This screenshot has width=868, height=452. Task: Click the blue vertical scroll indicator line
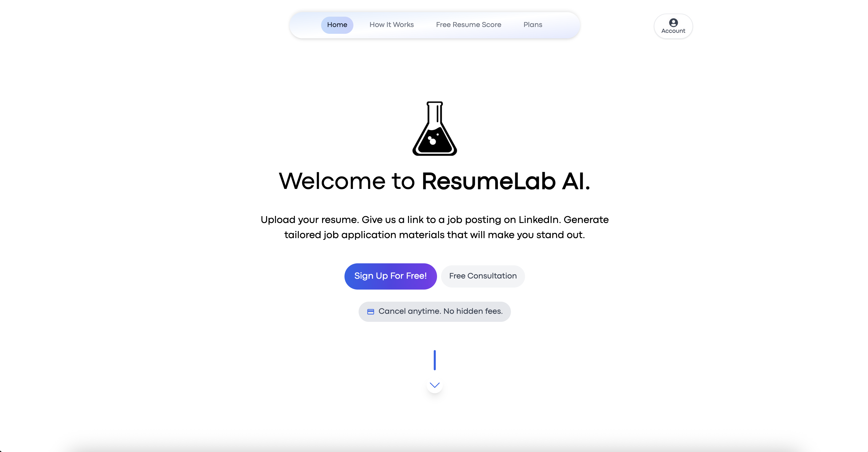click(435, 360)
